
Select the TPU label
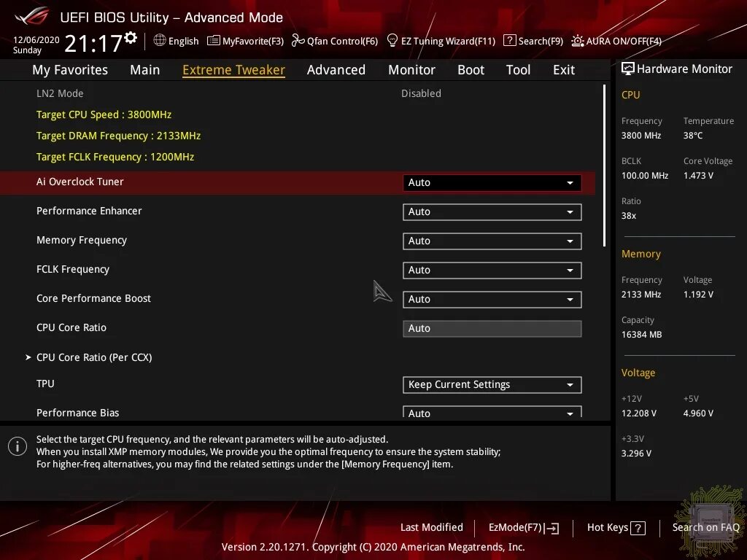point(45,384)
